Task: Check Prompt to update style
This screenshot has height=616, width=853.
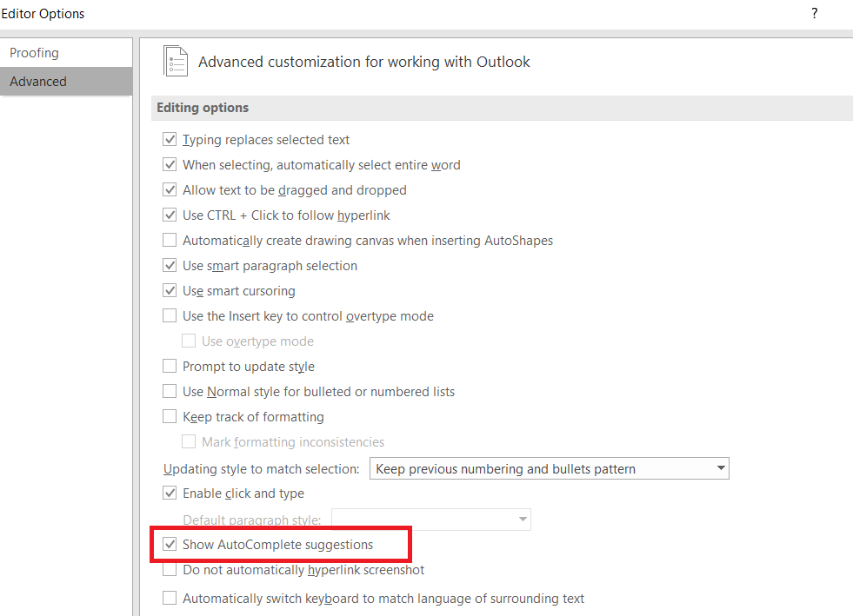Action: (170, 366)
